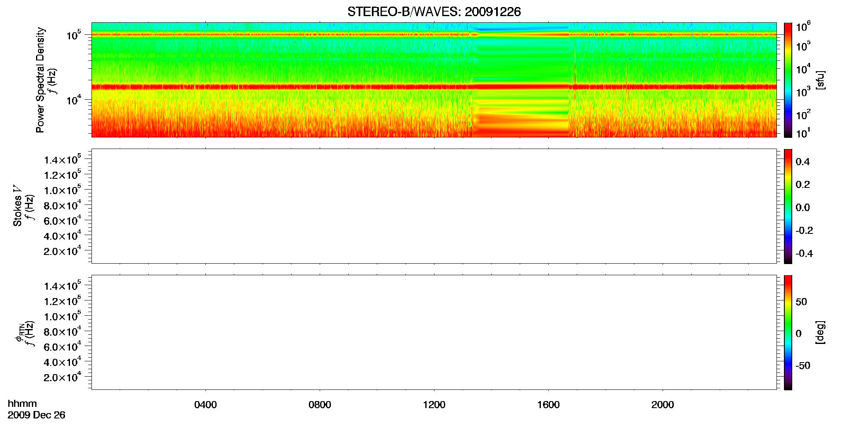Click the Power Spectral Density axis label
Viewport: 868px width, 447px height.
click(40, 80)
